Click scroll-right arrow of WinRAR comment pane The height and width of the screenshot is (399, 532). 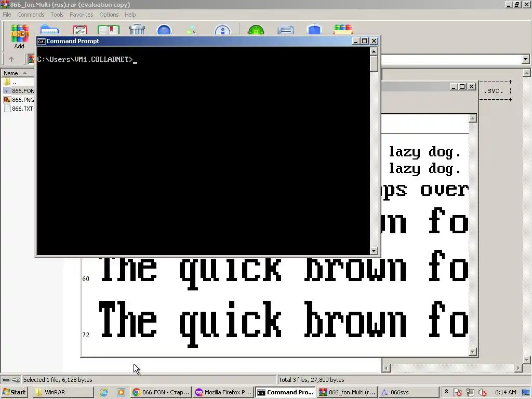(518, 368)
